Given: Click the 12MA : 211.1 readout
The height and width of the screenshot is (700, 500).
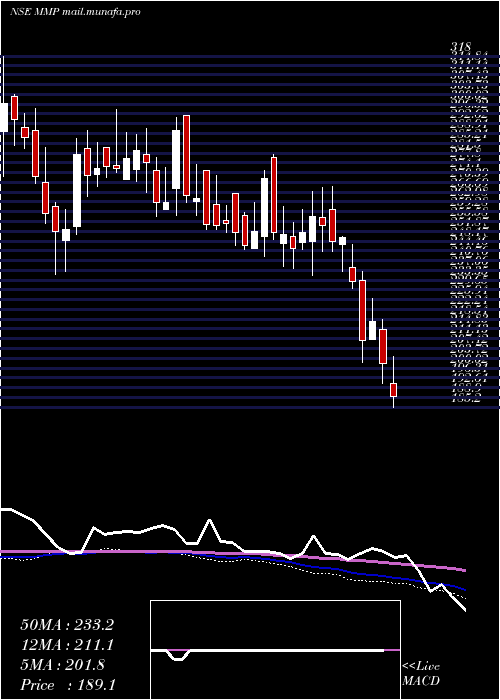Looking at the screenshot, I should tap(67, 645).
